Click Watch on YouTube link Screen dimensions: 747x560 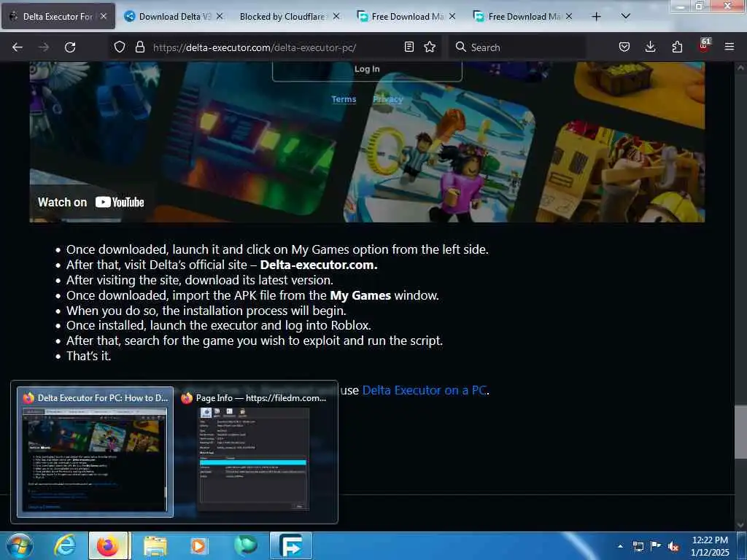point(91,203)
